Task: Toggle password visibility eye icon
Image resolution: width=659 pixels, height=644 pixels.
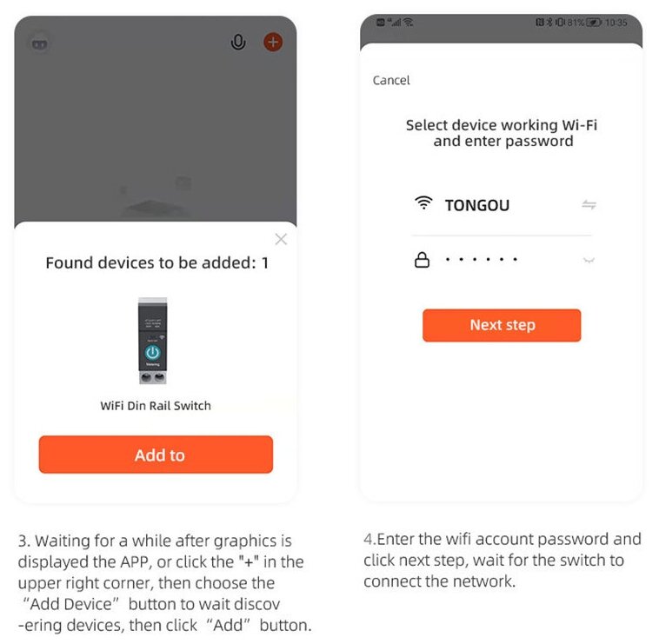Action: click(589, 261)
